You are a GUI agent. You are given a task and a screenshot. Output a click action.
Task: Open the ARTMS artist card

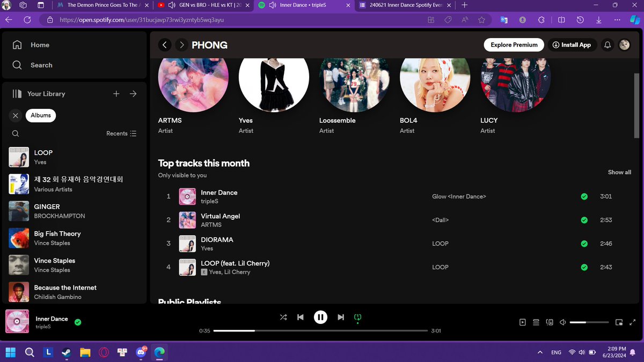coord(193,97)
